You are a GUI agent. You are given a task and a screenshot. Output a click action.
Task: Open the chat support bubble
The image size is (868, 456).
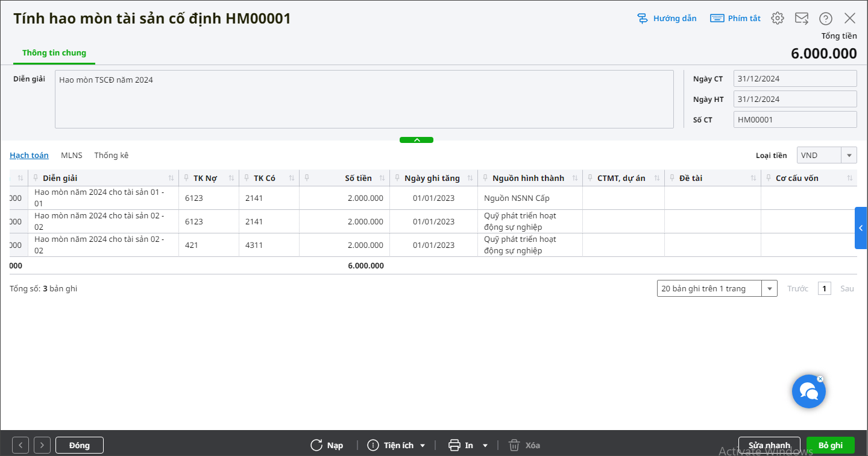(808, 391)
